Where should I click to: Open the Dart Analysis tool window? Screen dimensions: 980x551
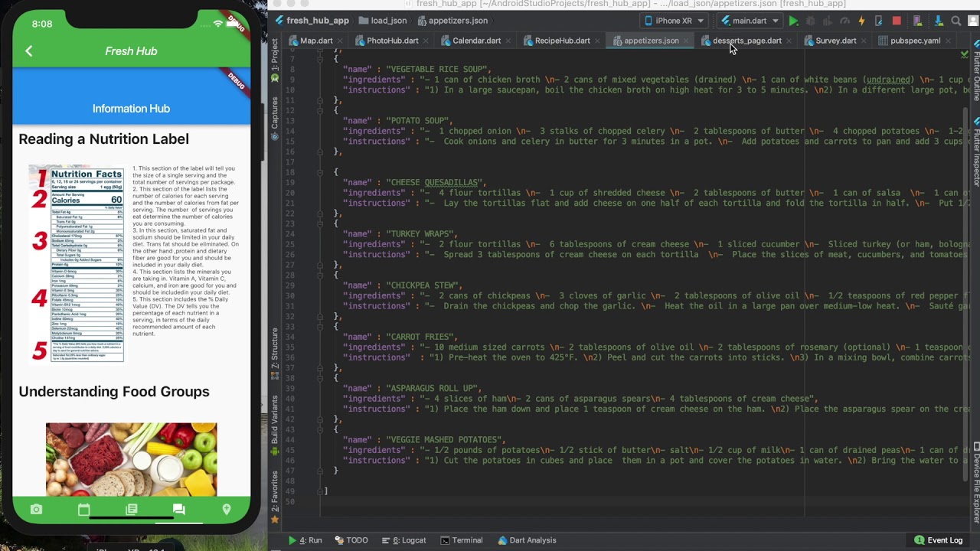(x=527, y=540)
